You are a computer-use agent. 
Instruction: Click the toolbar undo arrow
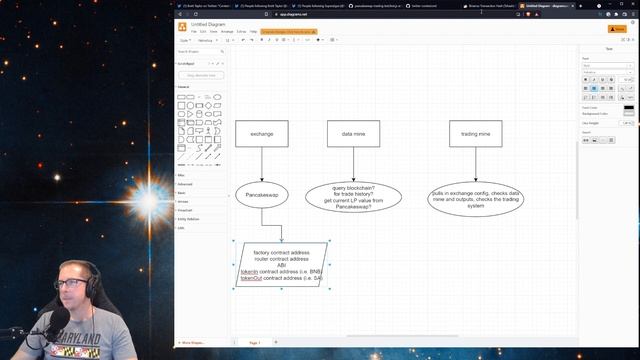click(x=243, y=40)
